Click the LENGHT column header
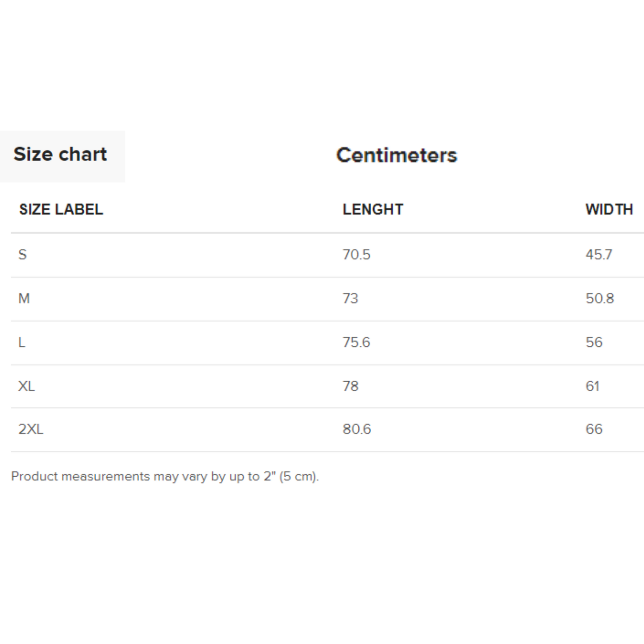This screenshot has width=644, height=644. [373, 210]
